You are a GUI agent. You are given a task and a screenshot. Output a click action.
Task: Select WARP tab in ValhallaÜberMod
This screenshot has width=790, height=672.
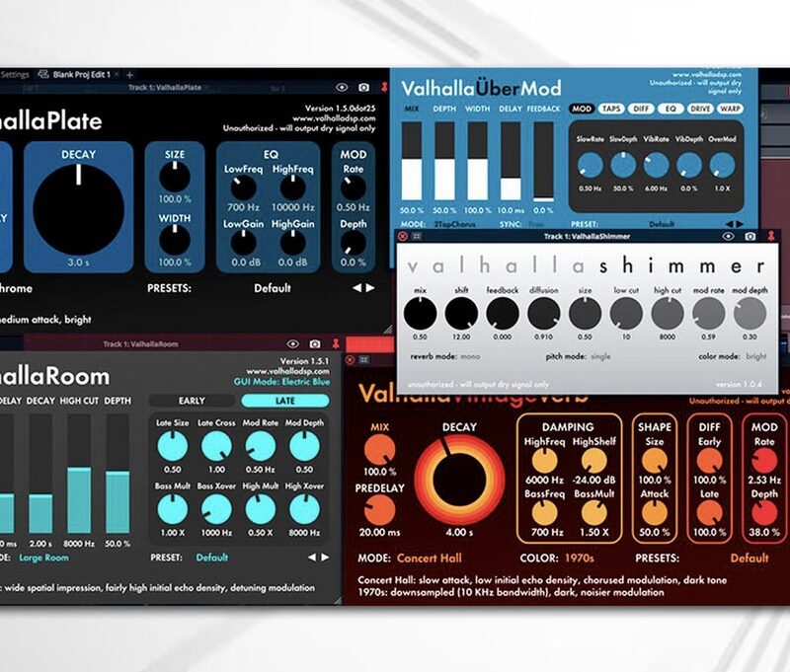tap(730, 109)
